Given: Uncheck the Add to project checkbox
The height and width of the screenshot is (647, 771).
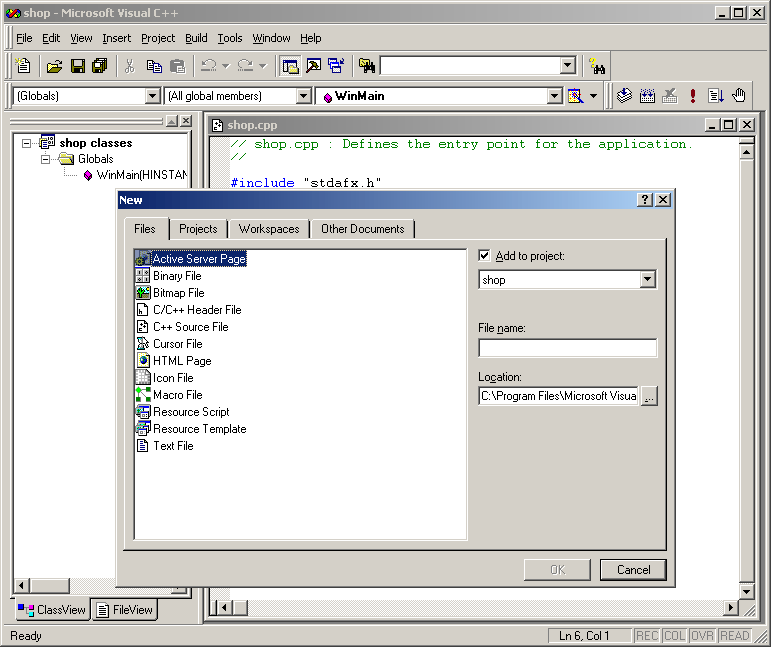Looking at the screenshot, I should point(485,256).
